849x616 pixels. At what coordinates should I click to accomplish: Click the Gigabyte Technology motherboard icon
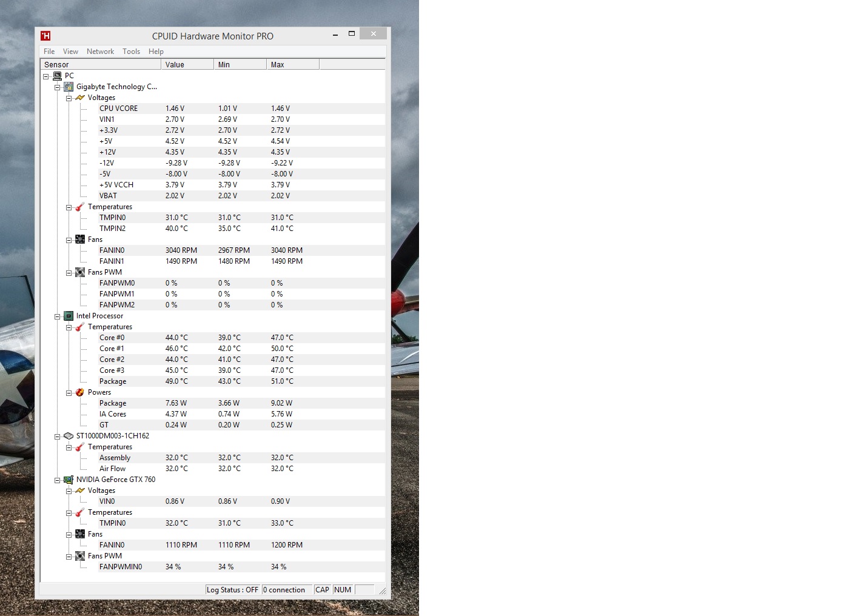(69, 87)
